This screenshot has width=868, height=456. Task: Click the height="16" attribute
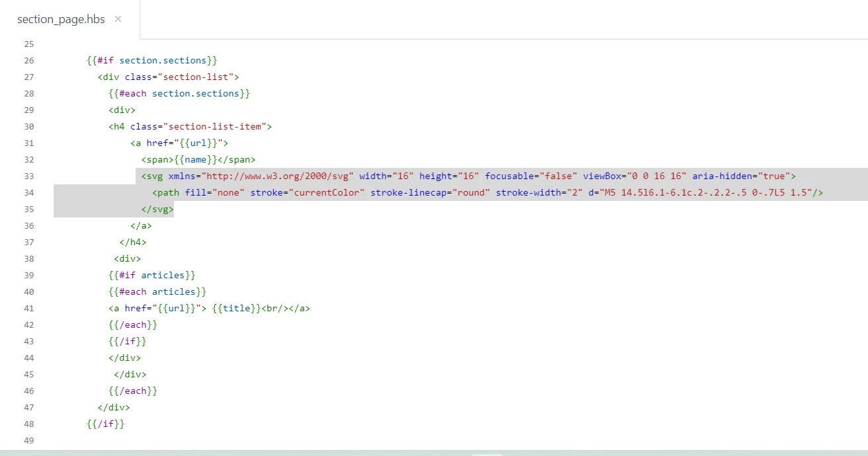(450, 176)
